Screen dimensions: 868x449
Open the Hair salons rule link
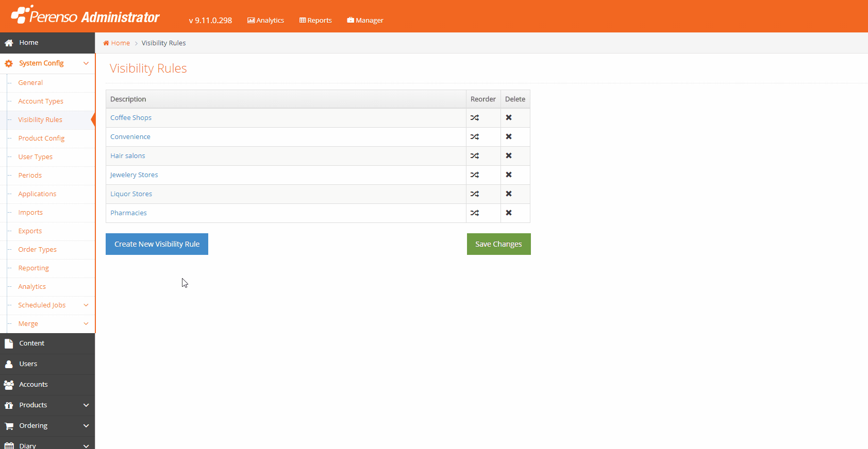pos(128,156)
